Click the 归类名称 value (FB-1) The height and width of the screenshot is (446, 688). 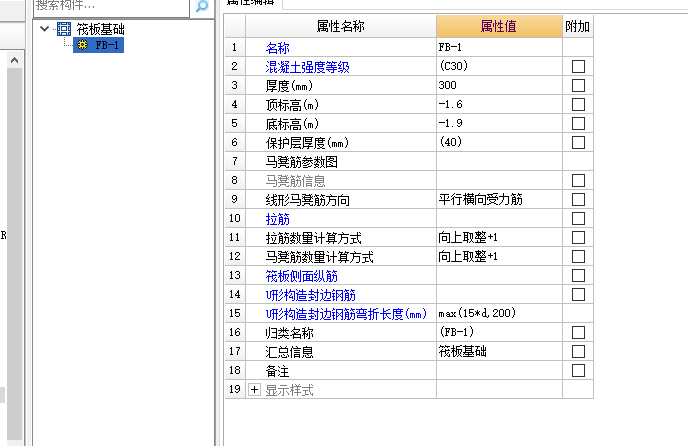(499, 332)
